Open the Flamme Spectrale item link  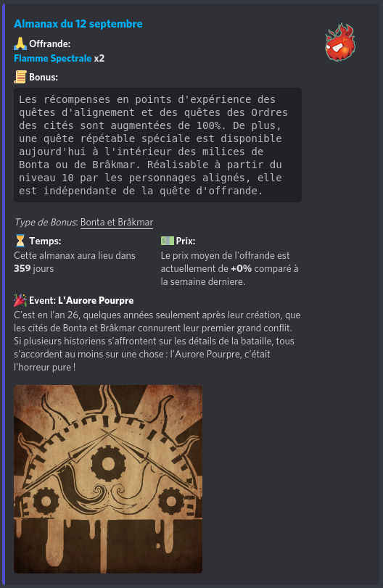(x=52, y=58)
